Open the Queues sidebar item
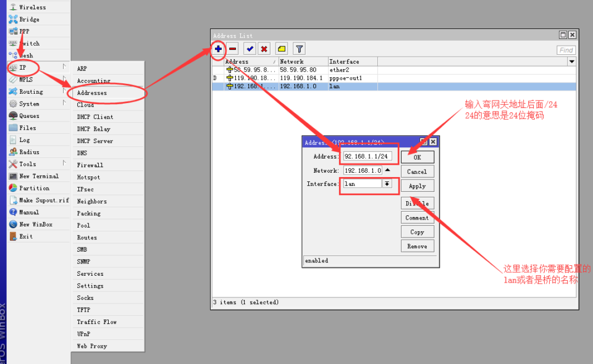Image resolution: width=593 pixels, height=364 pixels. (x=38, y=115)
